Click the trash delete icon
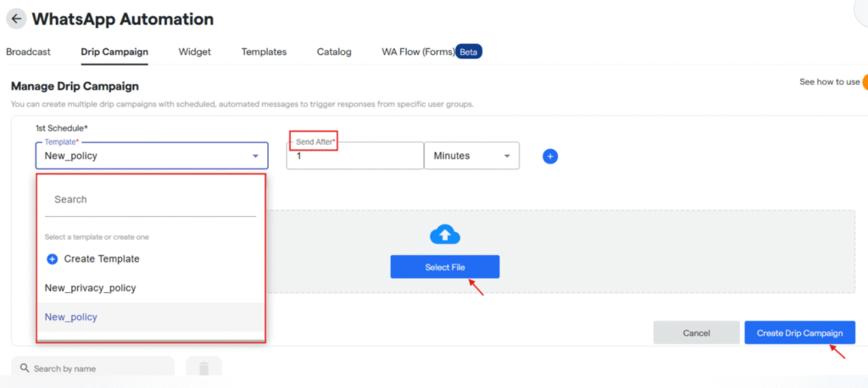This screenshot has width=868, height=388. pos(203,369)
